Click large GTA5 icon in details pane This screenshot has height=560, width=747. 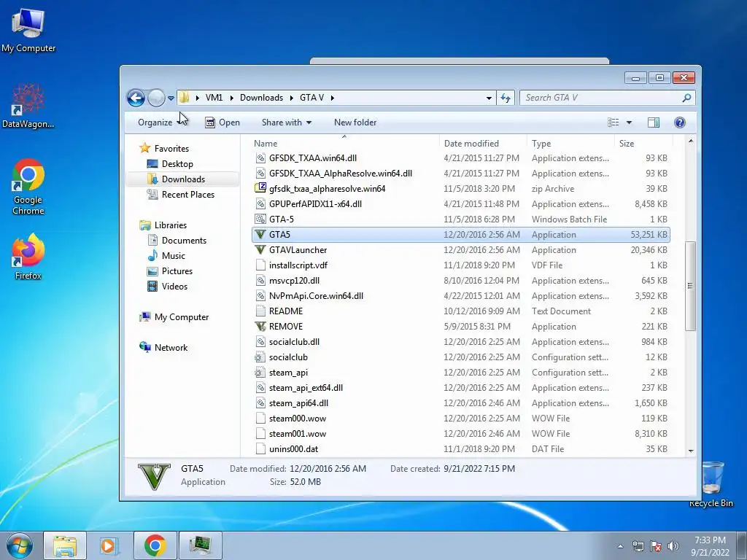pyautogui.click(x=154, y=475)
